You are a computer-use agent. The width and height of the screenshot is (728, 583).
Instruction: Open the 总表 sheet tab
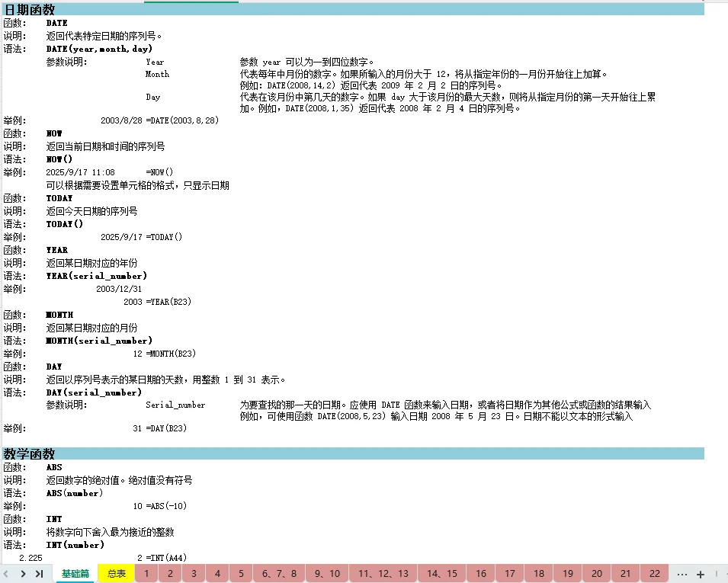116,573
